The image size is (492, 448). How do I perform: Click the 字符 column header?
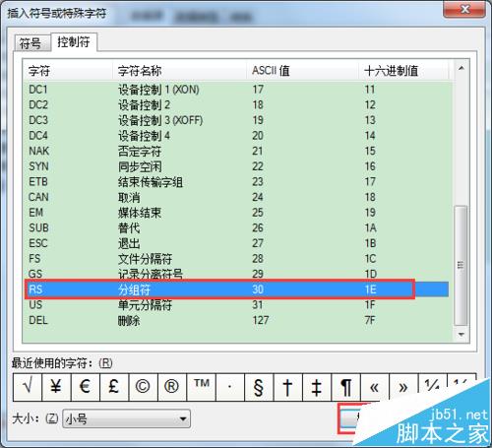[x=68, y=70]
